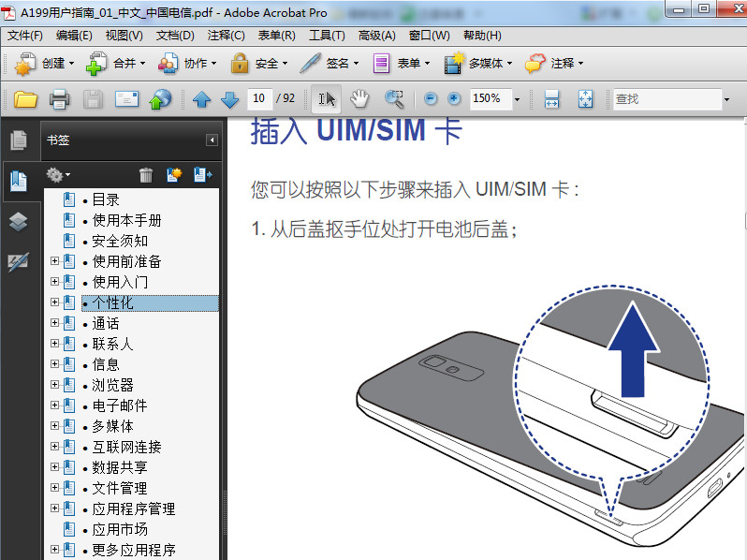747x560 pixels.
Task: Open the 帮助(H) menu
Action: [482, 36]
